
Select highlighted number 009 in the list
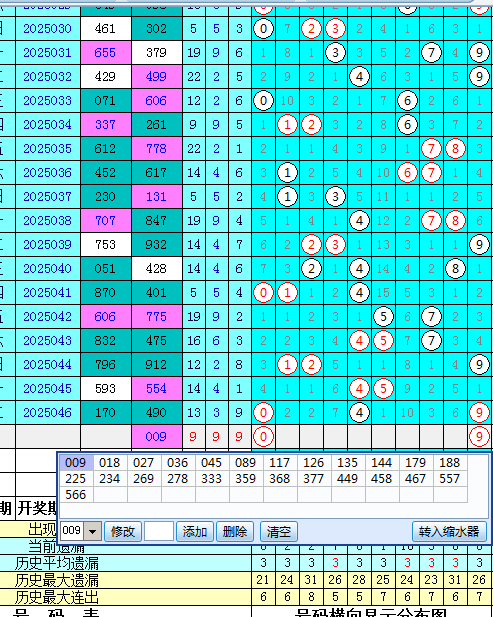[x=76, y=462]
